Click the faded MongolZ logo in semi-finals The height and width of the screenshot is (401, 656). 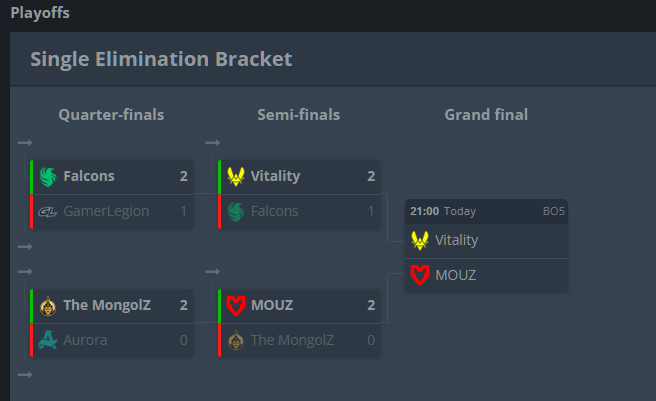[236, 340]
